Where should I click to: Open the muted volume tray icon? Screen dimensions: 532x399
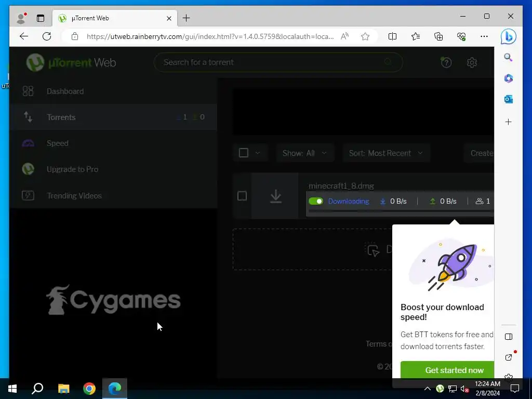(464, 389)
